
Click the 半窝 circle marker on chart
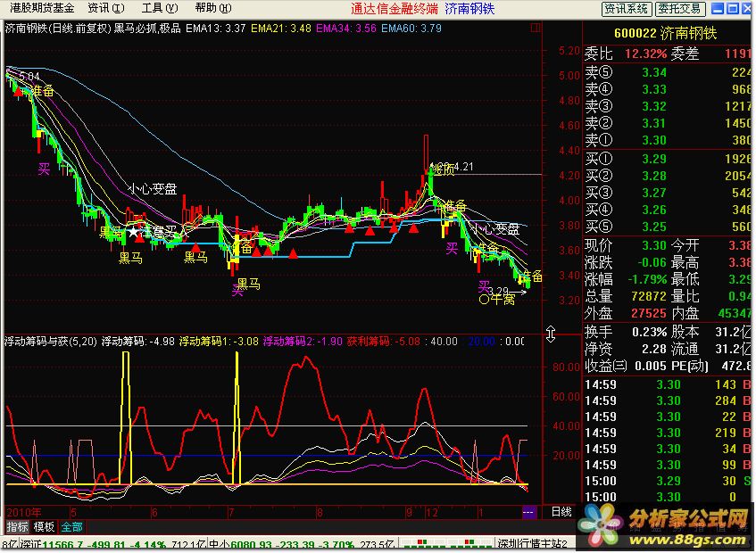pyautogui.click(x=497, y=300)
